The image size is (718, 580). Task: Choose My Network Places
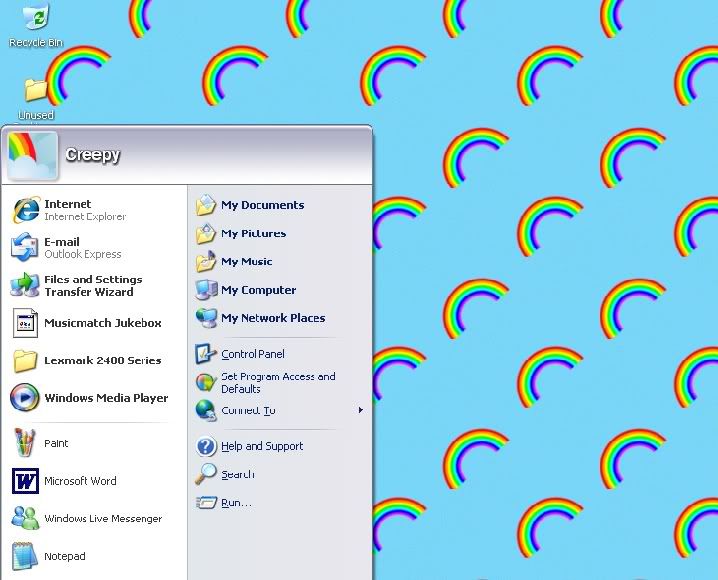pos(272,318)
